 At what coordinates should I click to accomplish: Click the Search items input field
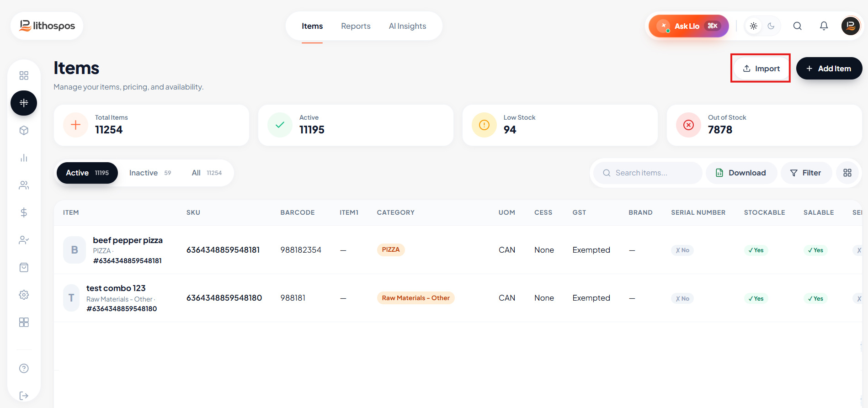648,173
